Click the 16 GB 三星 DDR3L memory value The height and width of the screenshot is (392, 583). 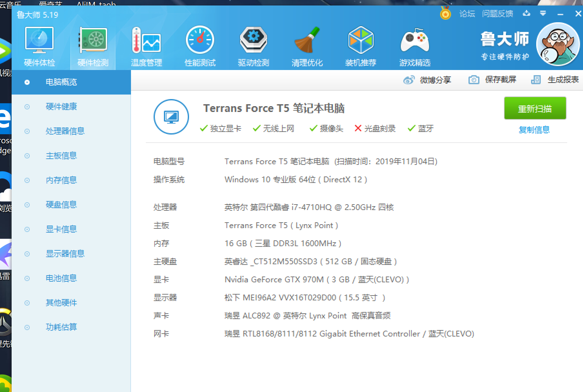point(283,243)
